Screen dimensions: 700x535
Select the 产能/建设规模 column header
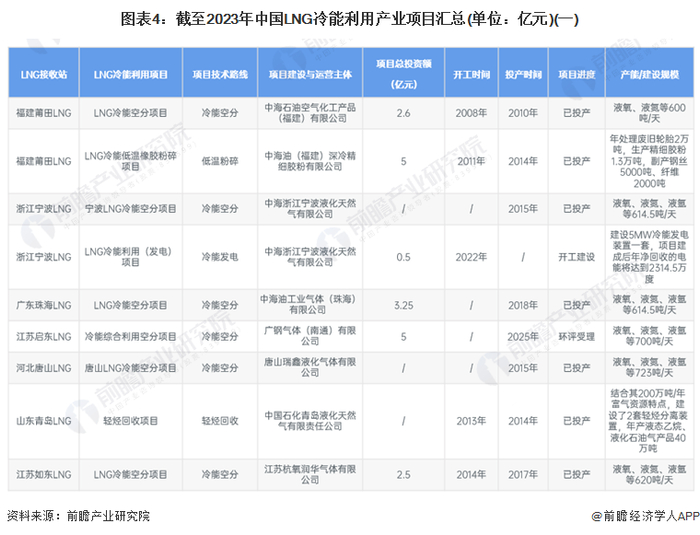650,74
